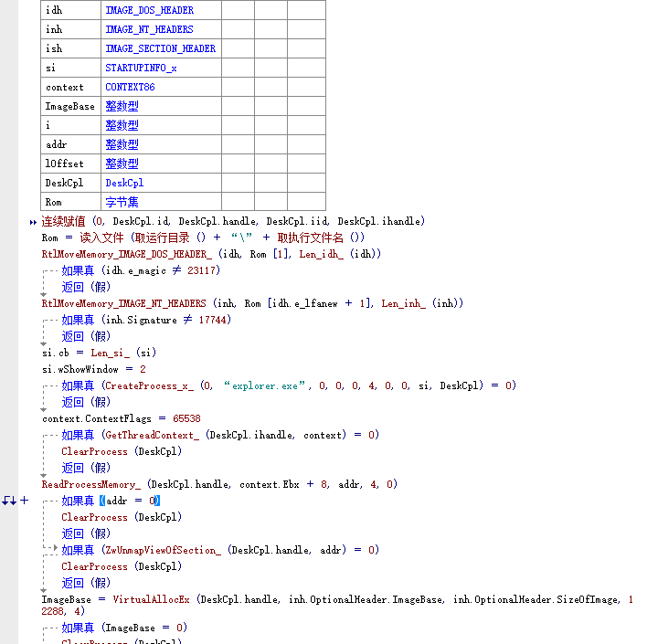Select the CONTEXT86 type cell
Screen dimensions: 647x644
[x=161, y=87]
